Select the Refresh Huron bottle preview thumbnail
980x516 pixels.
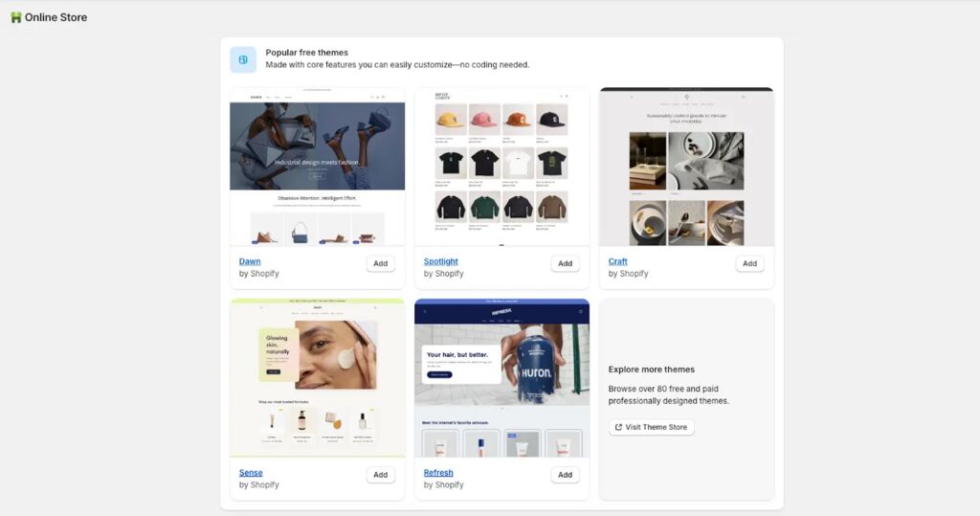(501, 378)
